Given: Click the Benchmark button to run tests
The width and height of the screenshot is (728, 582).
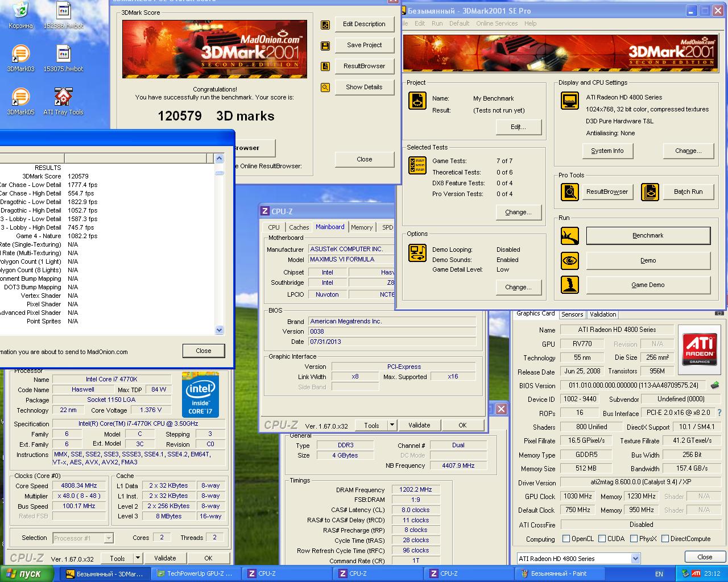Looking at the screenshot, I should click(x=648, y=236).
